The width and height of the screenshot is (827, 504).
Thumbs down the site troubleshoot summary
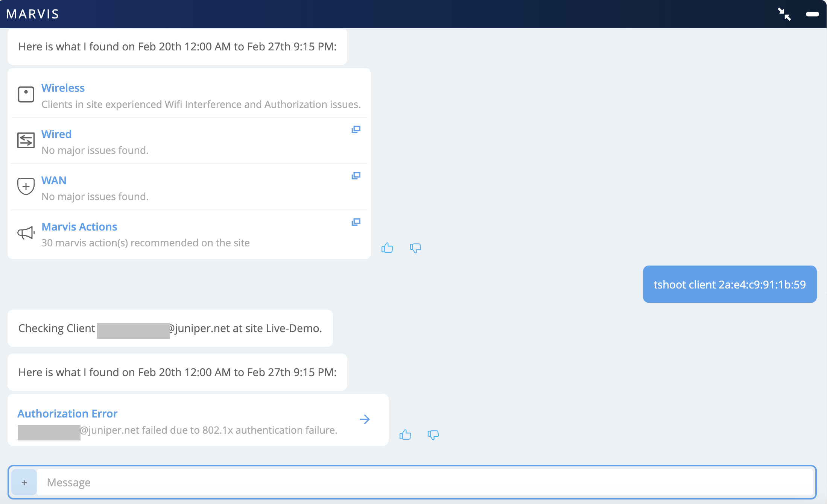415,248
